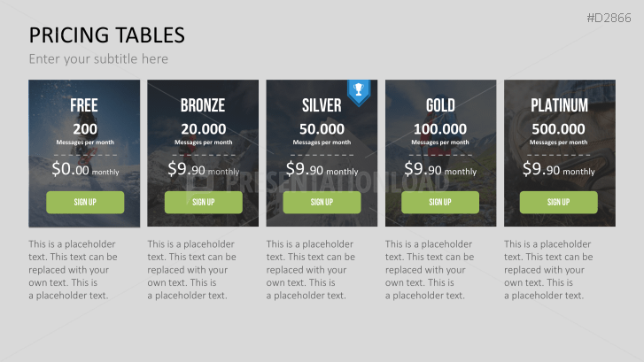
Task: Select placeholder text under the Platinum card
Action: pos(547,269)
